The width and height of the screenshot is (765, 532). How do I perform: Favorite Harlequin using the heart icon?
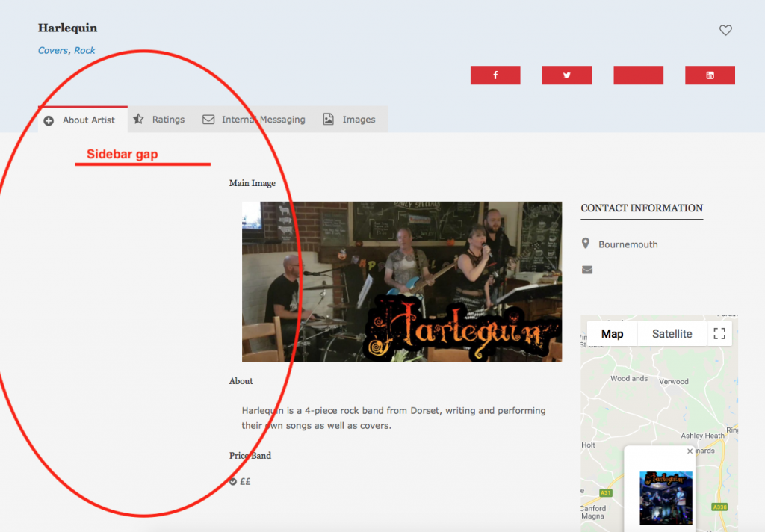725,30
